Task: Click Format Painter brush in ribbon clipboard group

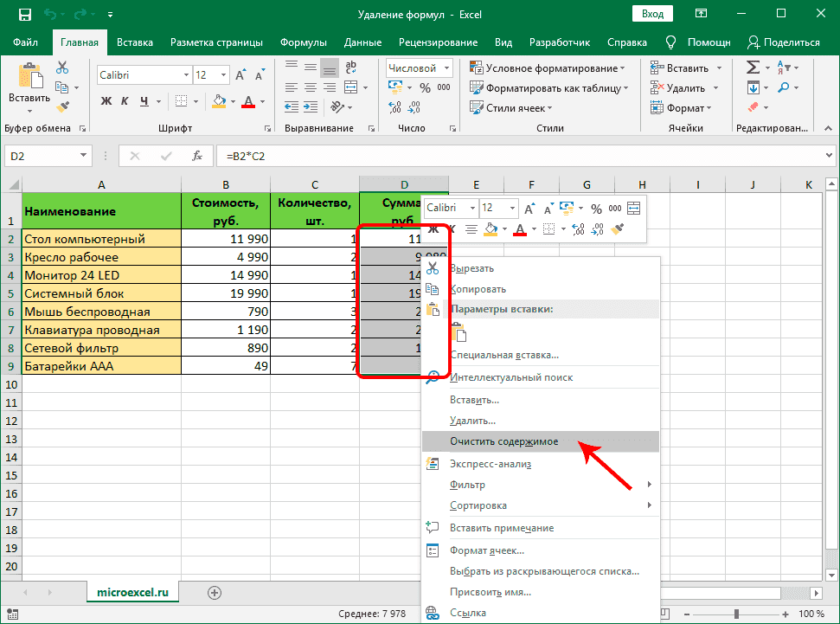Action: [x=63, y=106]
